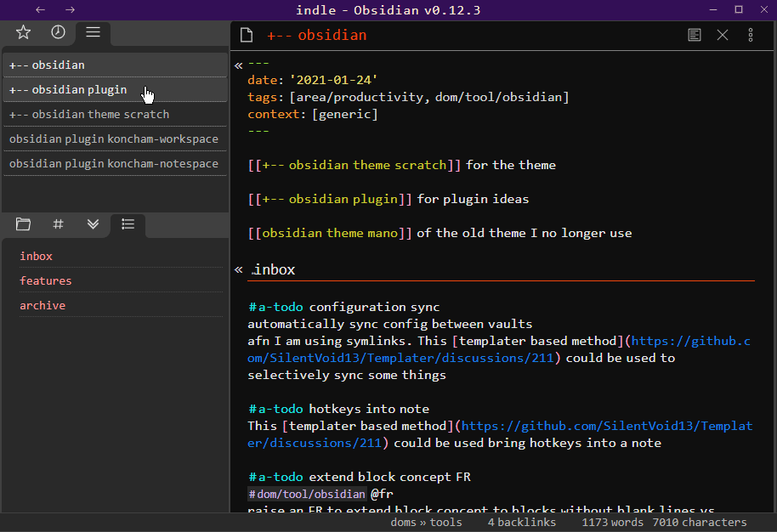Click the '#a-todo' tag before hotkeys into note
777x532 pixels.
275,409
